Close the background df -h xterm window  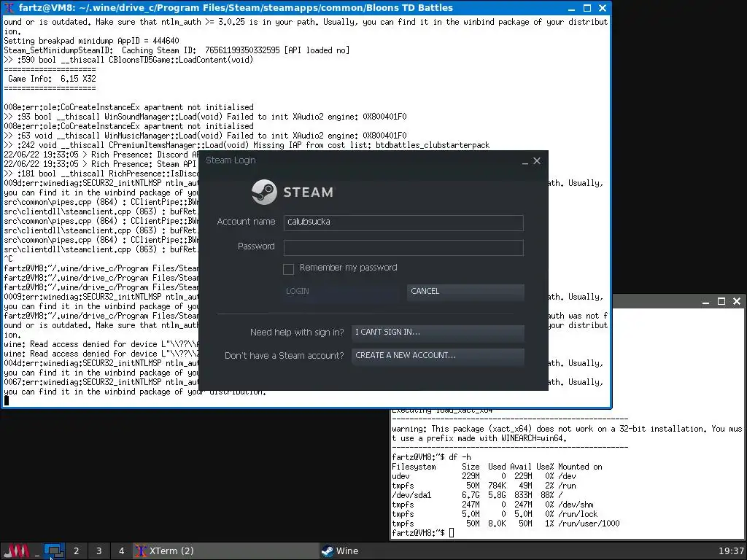point(737,301)
